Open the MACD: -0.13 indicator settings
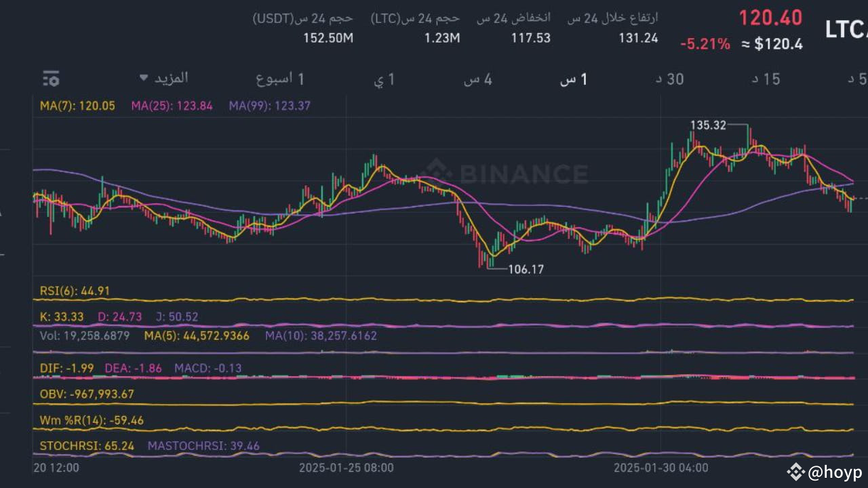Image resolution: width=868 pixels, height=488 pixels. [206, 368]
